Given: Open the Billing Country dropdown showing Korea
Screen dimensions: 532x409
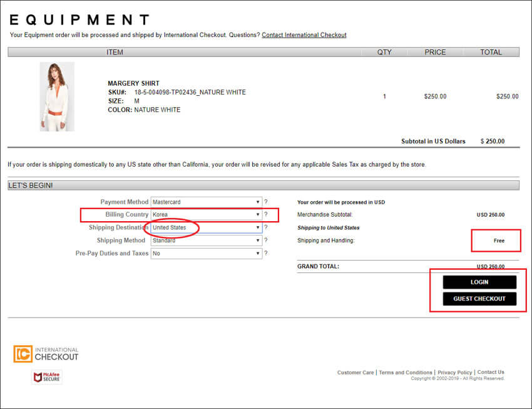Looking at the screenshot, I should (207, 214).
